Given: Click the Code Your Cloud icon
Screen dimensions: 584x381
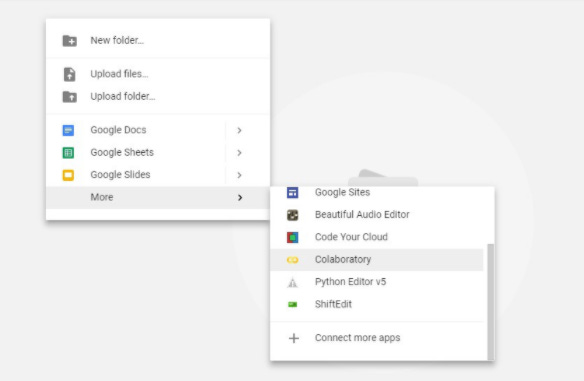Looking at the screenshot, I should pyautogui.click(x=292, y=237).
